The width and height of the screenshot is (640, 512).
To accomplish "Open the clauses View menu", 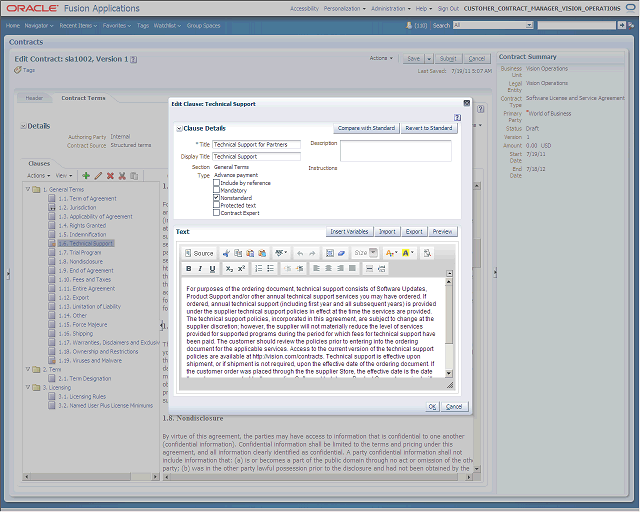I will click(x=64, y=176).
